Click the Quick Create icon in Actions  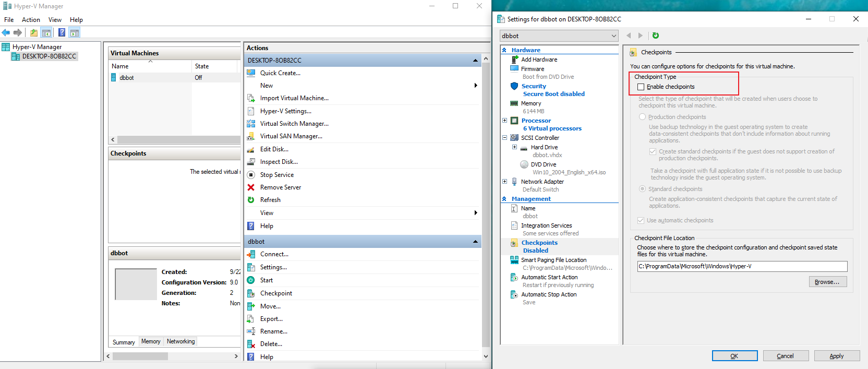tap(251, 73)
